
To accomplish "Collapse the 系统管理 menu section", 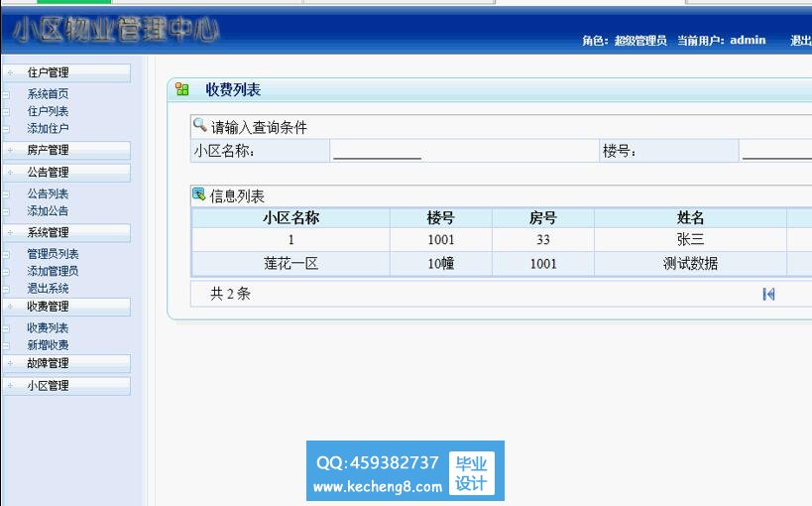I will pyautogui.click(x=66, y=233).
